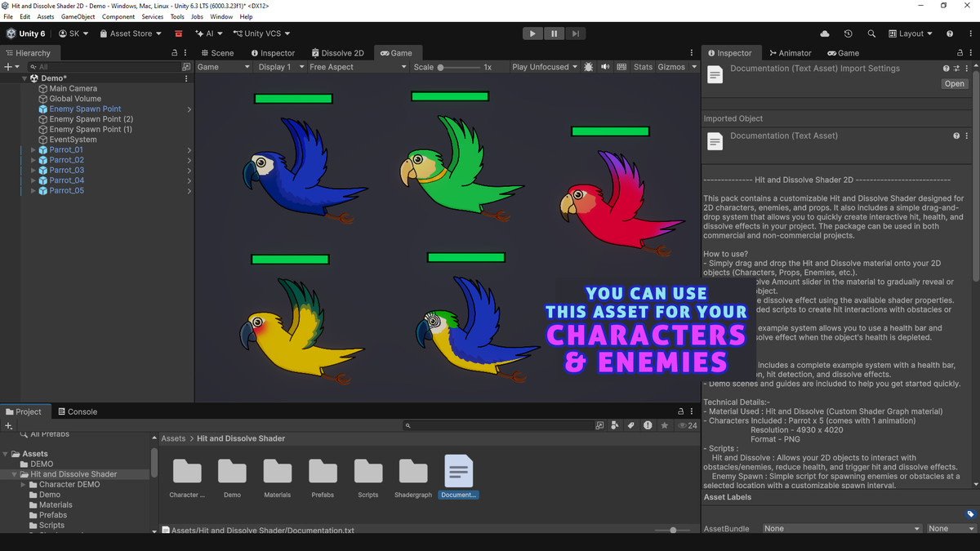Expand Parrot_01 in the Hierarchy
Screen dimensions: 980x551
33,150
